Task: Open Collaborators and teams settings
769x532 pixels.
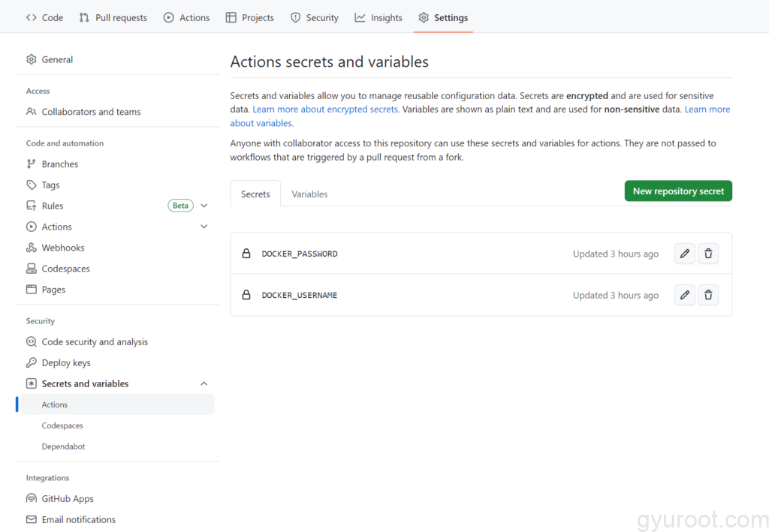Action: 91,112
